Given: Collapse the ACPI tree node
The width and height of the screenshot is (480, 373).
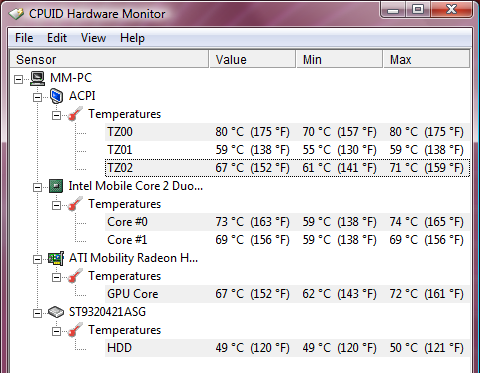Looking at the screenshot, I should pyautogui.click(x=37, y=97).
